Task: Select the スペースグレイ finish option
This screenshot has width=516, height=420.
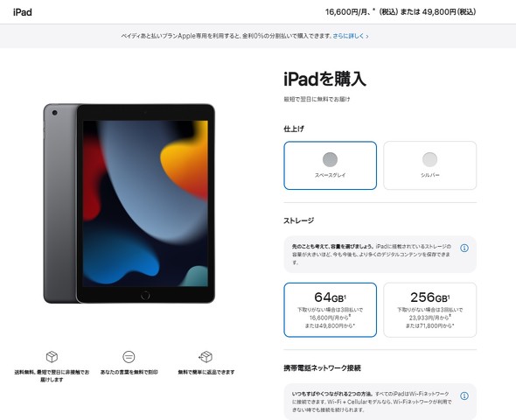Action: coord(330,165)
